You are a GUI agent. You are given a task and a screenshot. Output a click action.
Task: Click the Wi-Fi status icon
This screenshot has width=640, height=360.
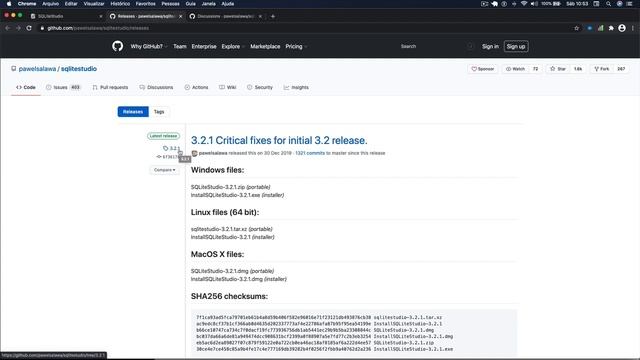524,4
